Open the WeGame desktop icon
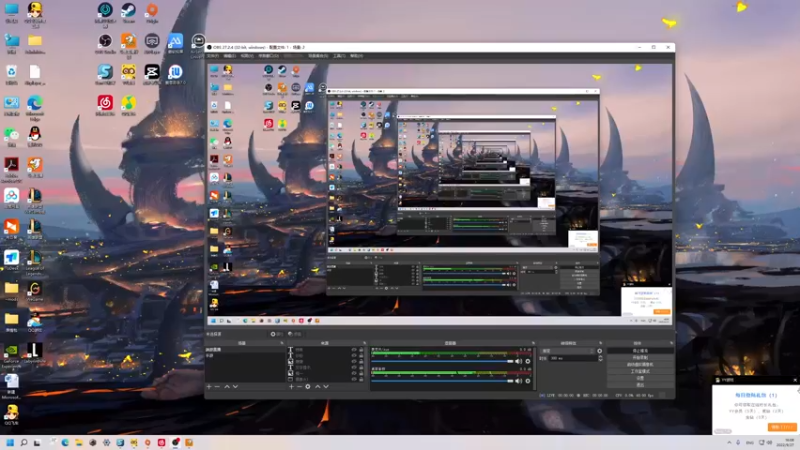The image size is (800, 450). click(x=35, y=289)
